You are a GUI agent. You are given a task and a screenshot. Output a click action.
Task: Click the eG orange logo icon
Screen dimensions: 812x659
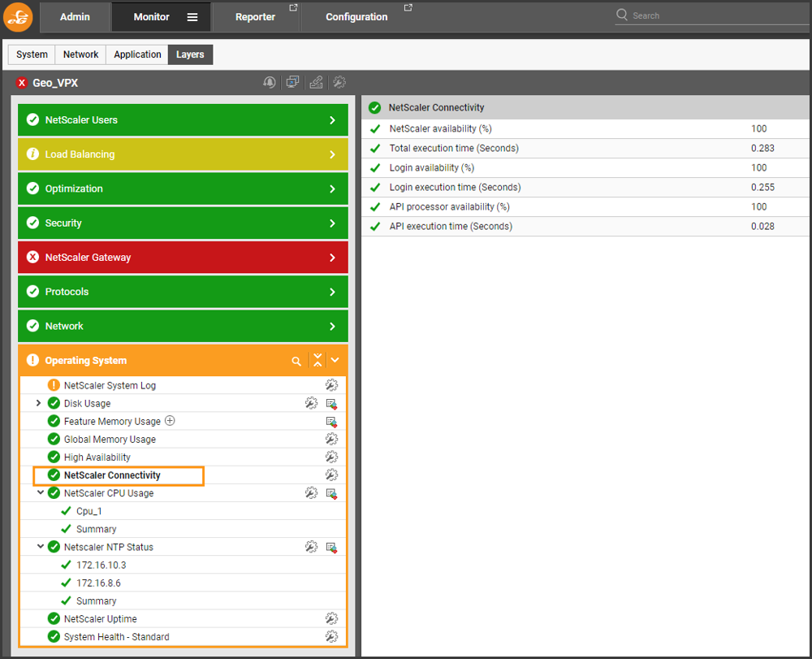click(x=18, y=17)
